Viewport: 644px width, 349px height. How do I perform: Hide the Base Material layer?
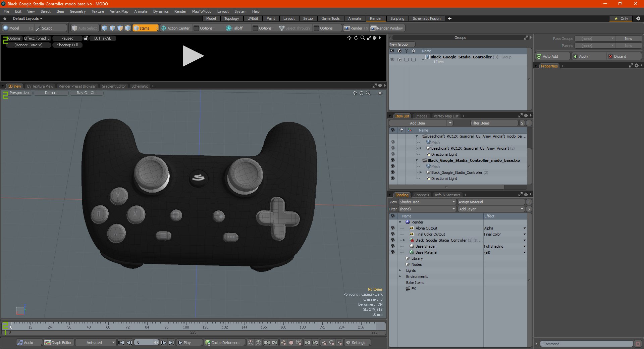pyautogui.click(x=392, y=252)
